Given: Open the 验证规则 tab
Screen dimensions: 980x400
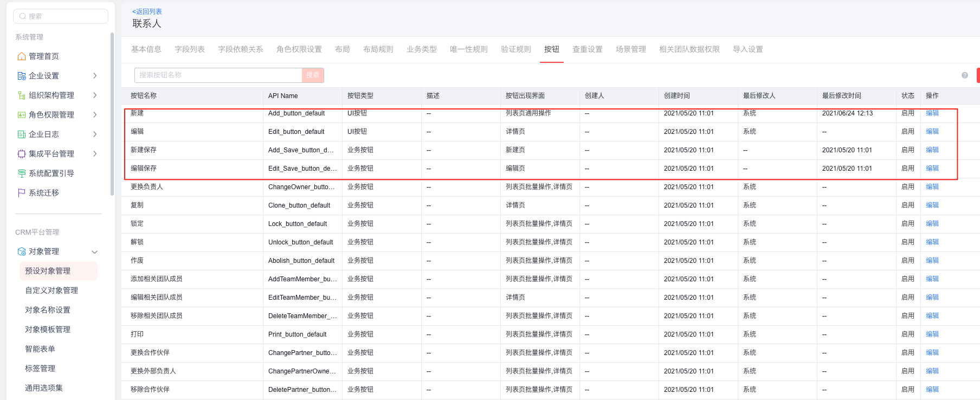Looking at the screenshot, I should click(515, 49).
